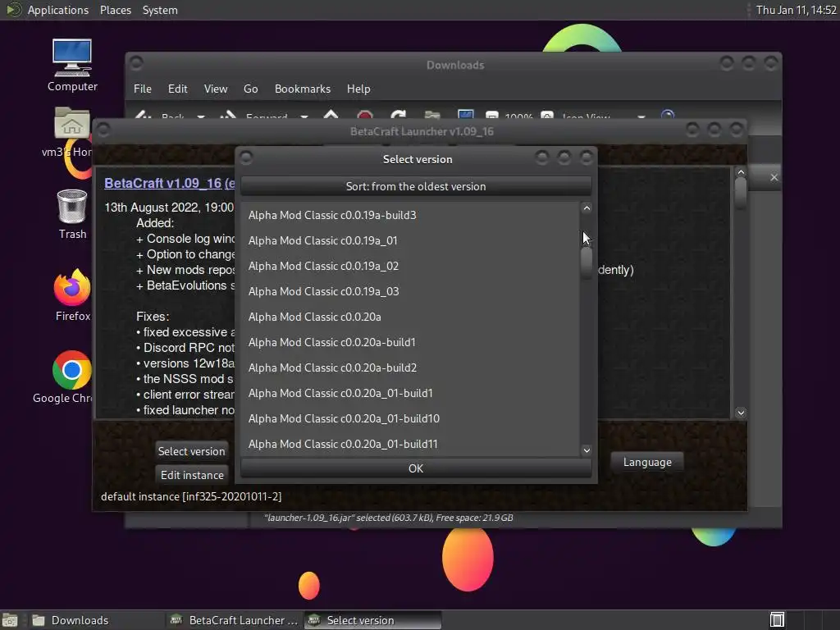Click the Stop icon in Downloads toolbar
Image resolution: width=840 pixels, height=630 pixels.
click(x=365, y=115)
